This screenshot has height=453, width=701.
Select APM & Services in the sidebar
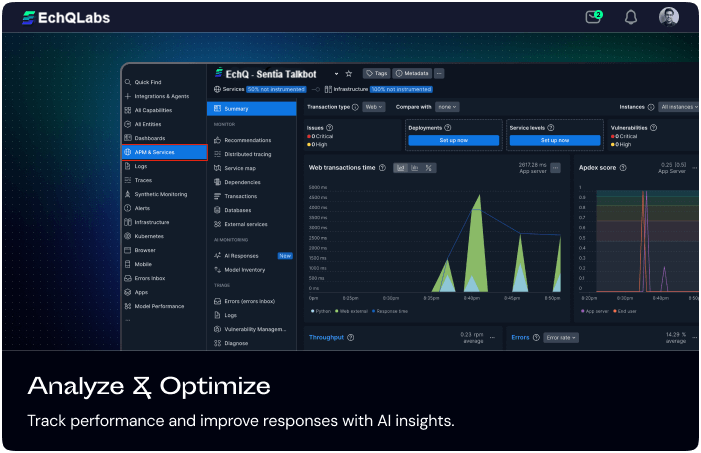164,152
